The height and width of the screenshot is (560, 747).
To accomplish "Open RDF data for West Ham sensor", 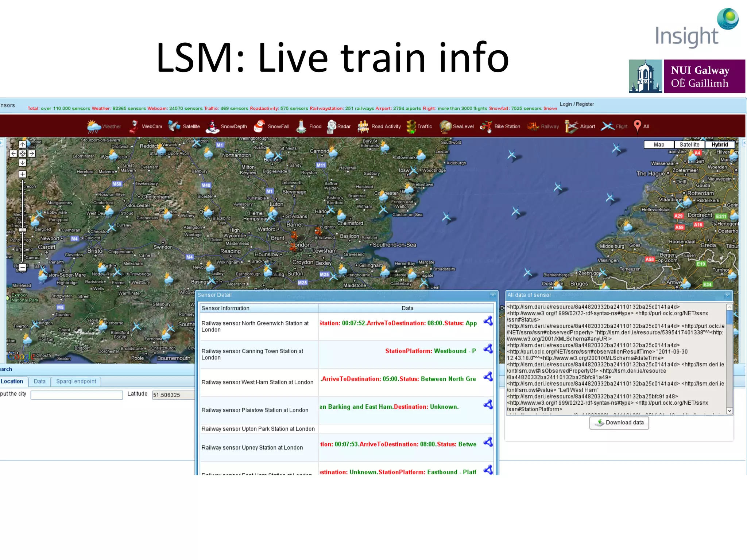I will tap(488, 377).
